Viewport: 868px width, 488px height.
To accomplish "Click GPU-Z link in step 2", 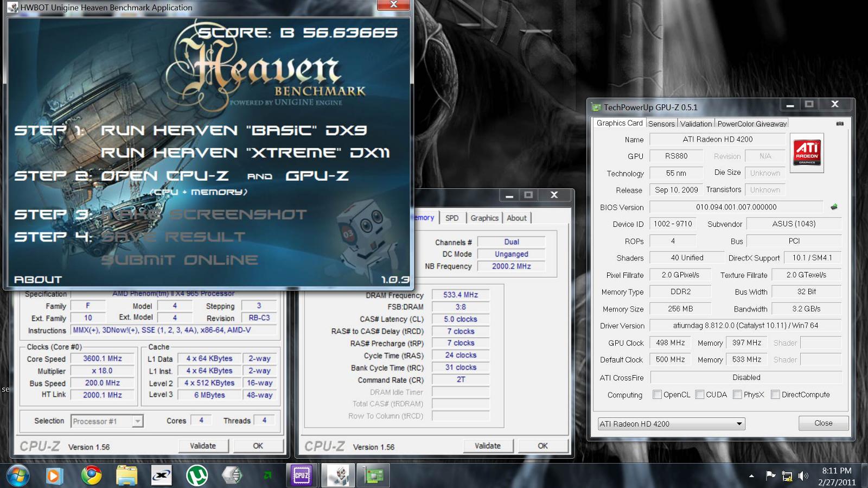I will pos(317,175).
